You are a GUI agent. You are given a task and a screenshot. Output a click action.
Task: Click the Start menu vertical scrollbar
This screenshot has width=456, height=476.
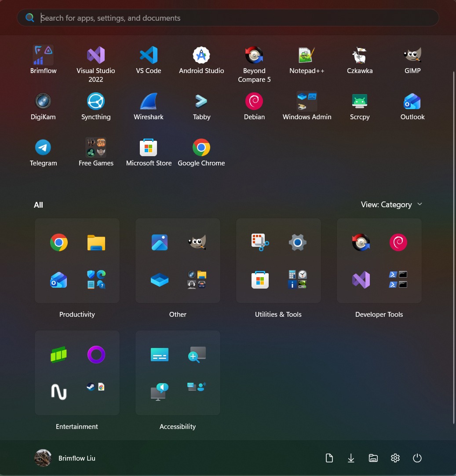pyautogui.click(x=454, y=247)
